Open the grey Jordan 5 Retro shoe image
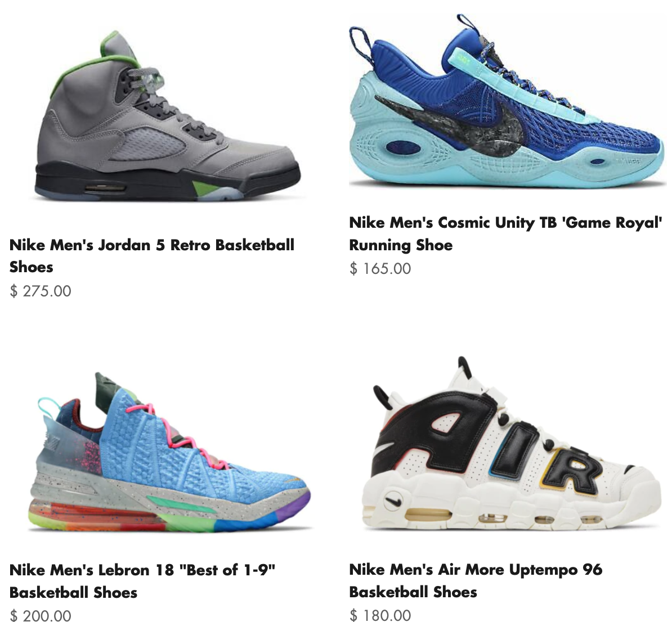 168,116
